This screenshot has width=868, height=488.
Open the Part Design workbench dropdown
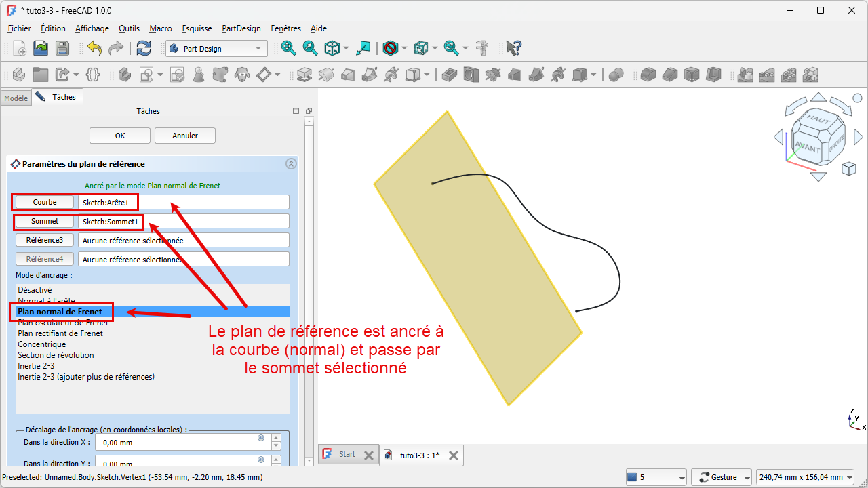[x=216, y=49]
